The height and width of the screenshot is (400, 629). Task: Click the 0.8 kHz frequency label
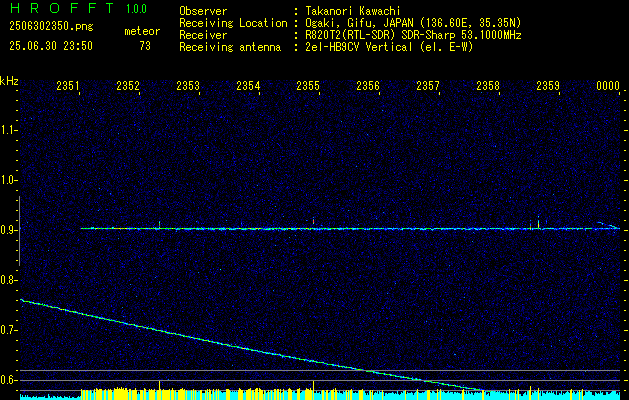click(x=8, y=280)
